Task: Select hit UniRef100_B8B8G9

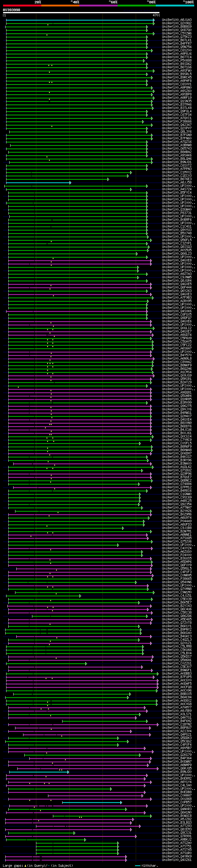Action: 177,26
